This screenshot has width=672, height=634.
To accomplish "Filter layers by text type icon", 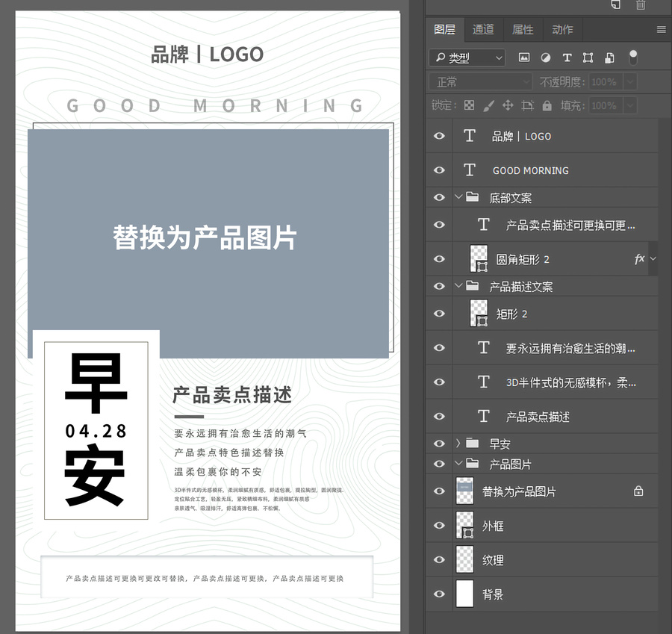I will [567, 58].
